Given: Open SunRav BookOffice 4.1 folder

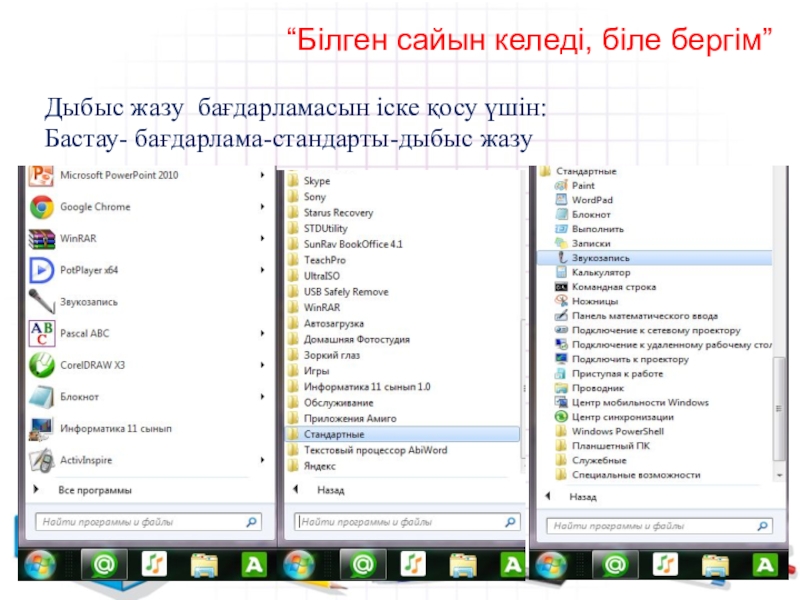Looking at the screenshot, I should point(345,244).
